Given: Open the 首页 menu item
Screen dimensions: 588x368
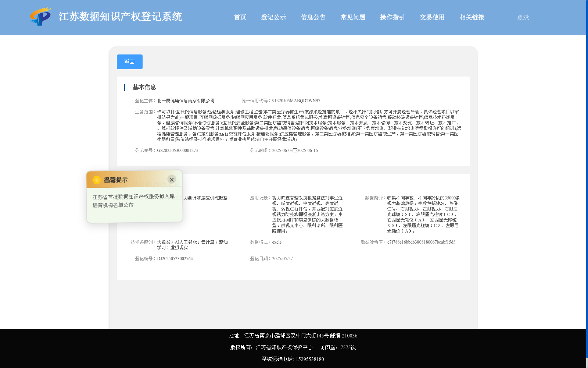Looking at the screenshot, I should point(240,17).
